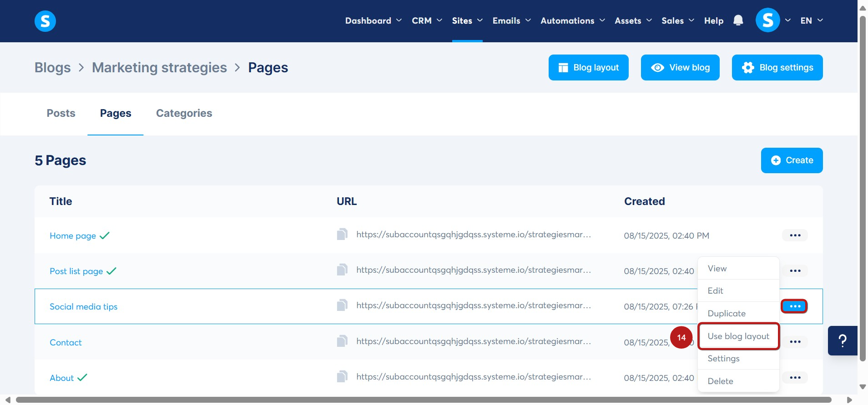This screenshot has height=405, width=868.
Task: Open the EN language dropdown
Action: coord(812,20)
